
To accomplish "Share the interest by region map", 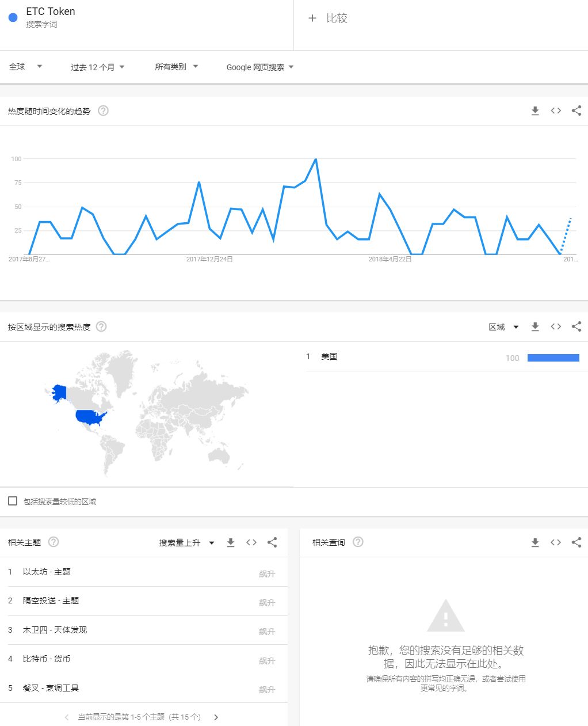I will coord(576,327).
